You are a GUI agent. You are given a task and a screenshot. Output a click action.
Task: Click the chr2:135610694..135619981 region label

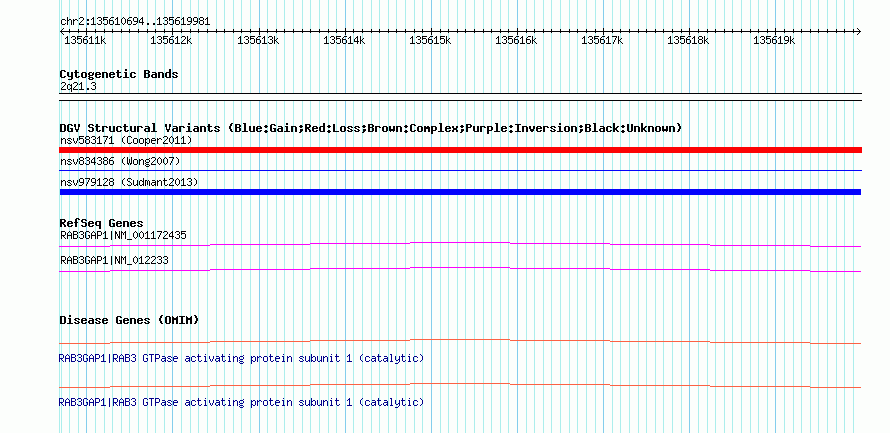(x=135, y=21)
